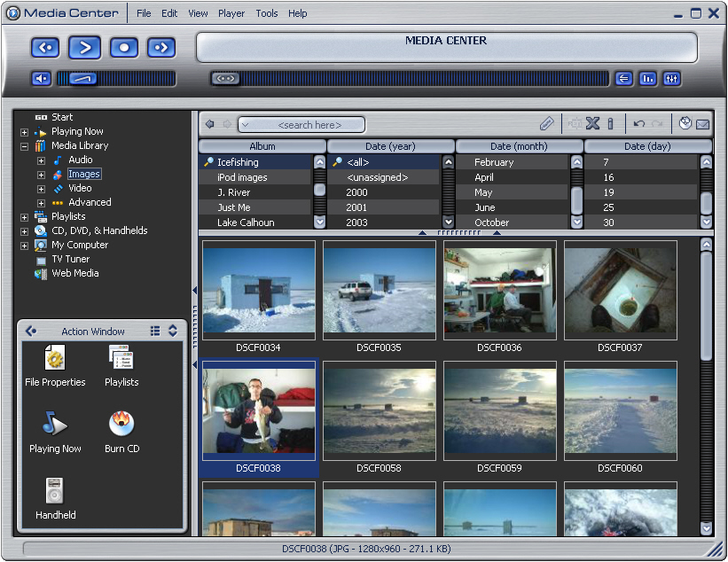Screen dimensions: 728x562
Task: Click the spectrum visualizer bars icon
Action: (648, 79)
